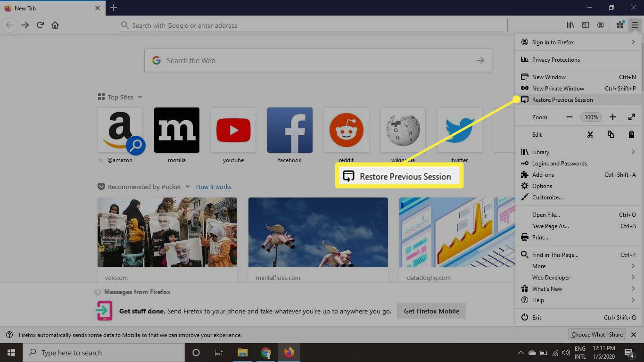Expand the Top Sites section dropdown
This screenshot has height=362, width=644.
coord(140,97)
